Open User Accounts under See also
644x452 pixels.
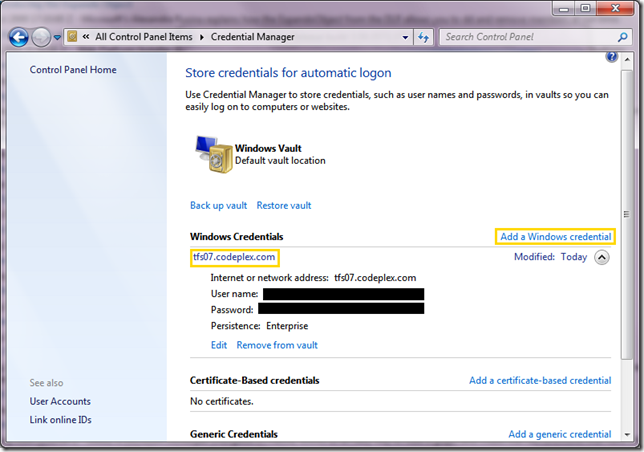(60, 402)
